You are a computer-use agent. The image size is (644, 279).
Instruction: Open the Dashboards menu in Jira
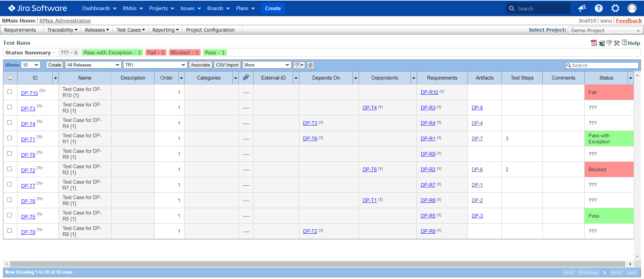click(99, 8)
